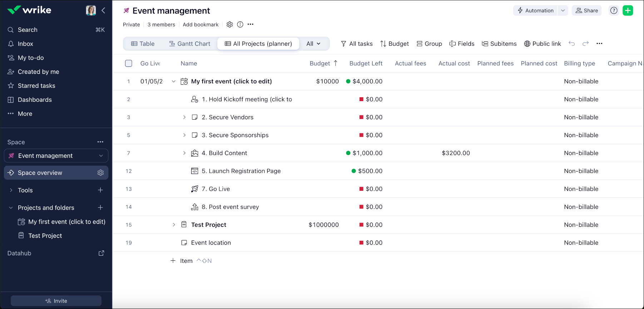Add a new Item row
Screen dimensions: 644x309
pyautogui.click(x=182, y=261)
